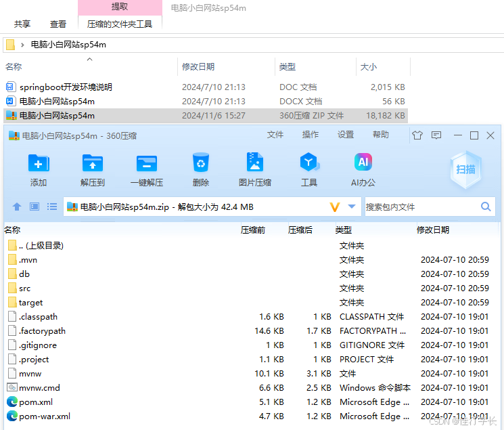
Task: Select the 电脑小白网站sp54m DOCX file
Action: [x=206, y=102]
